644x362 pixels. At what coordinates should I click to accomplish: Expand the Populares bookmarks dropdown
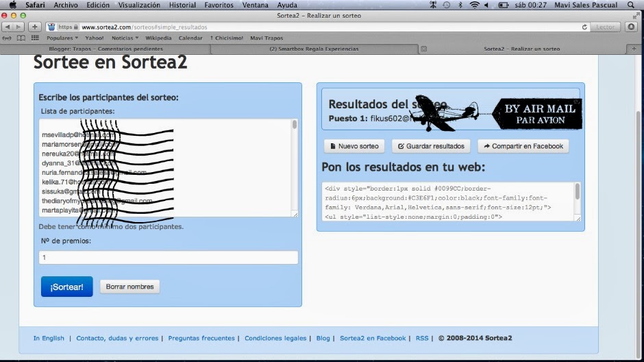[62, 38]
